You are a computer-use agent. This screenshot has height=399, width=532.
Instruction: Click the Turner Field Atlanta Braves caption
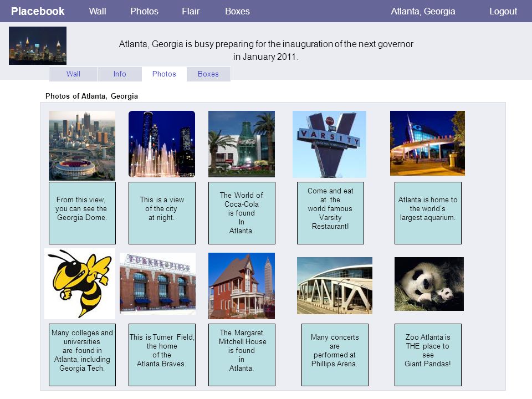pos(162,355)
